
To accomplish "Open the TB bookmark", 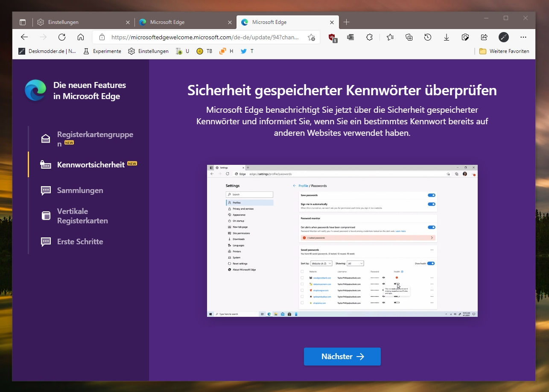I will tap(204, 51).
